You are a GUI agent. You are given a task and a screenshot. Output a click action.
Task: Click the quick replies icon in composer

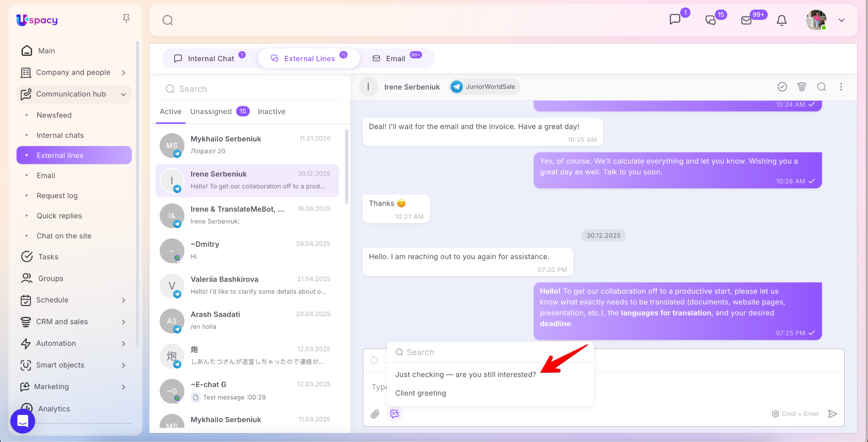point(395,414)
